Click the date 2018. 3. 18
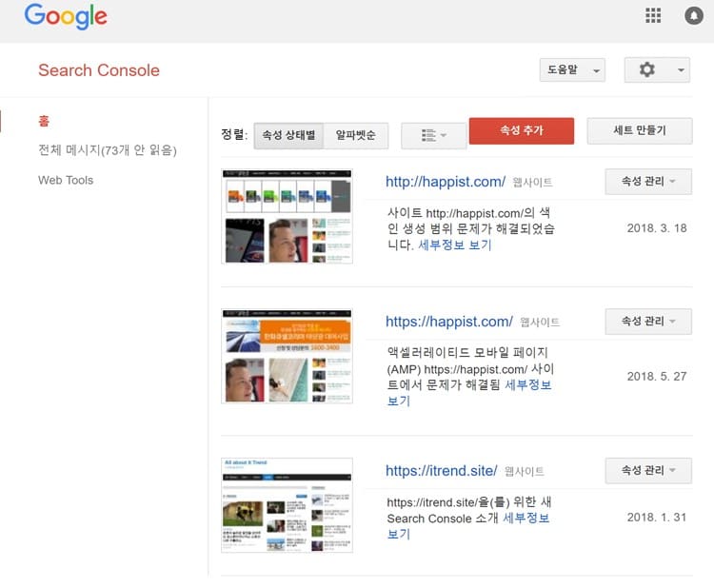This screenshot has height=588, width=714. point(657,228)
